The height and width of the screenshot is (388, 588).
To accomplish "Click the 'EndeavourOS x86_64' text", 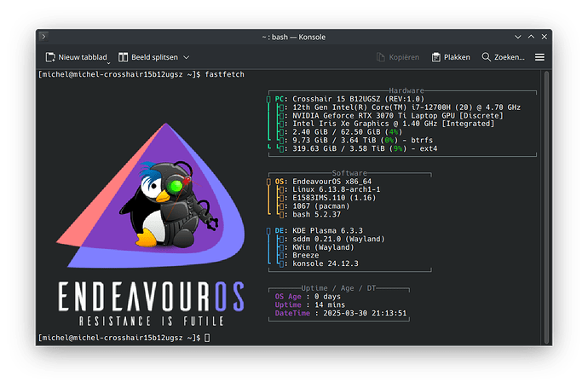I will (331, 182).
